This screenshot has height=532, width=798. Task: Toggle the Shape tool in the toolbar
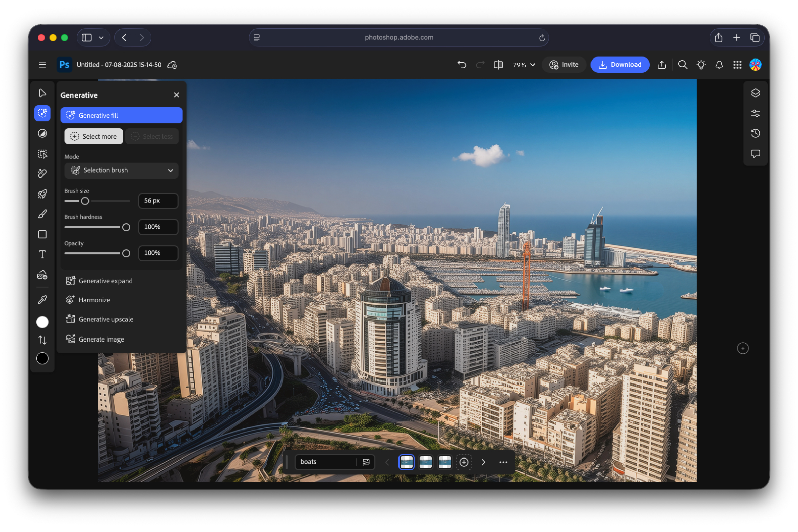(x=43, y=234)
